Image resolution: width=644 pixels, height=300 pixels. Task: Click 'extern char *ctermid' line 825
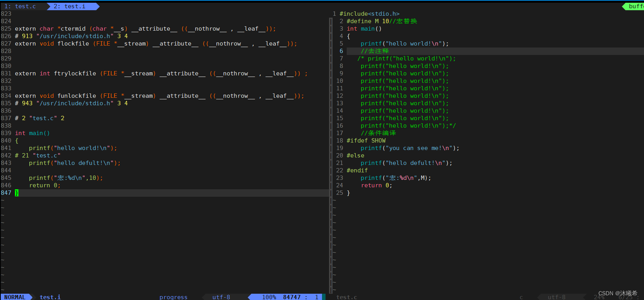(x=146, y=29)
